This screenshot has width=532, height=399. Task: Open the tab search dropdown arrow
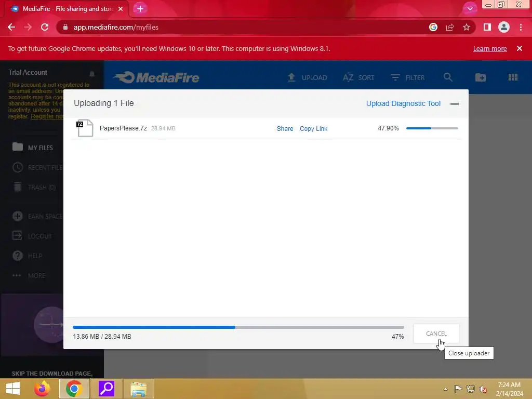pos(470,8)
